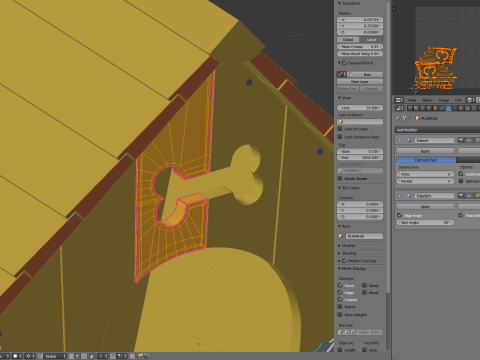Open the Select menu in the UV editor
This screenshot has height=360, width=480.
pos(427,100)
